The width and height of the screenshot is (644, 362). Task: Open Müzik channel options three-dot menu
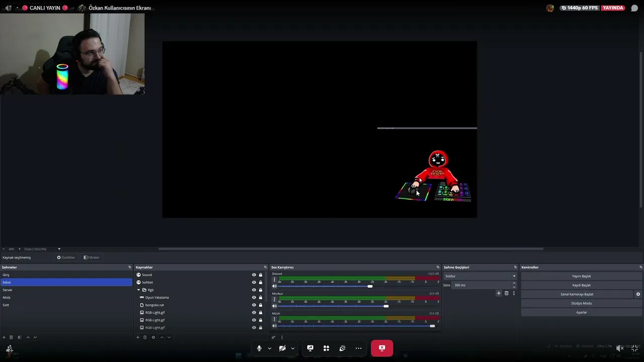click(x=274, y=319)
